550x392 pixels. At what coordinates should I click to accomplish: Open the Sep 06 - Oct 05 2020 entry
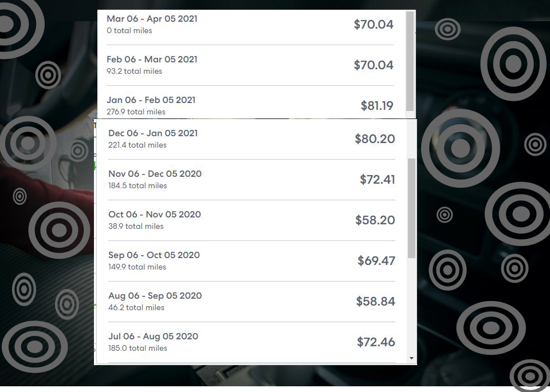pyautogui.click(x=252, y=261)
